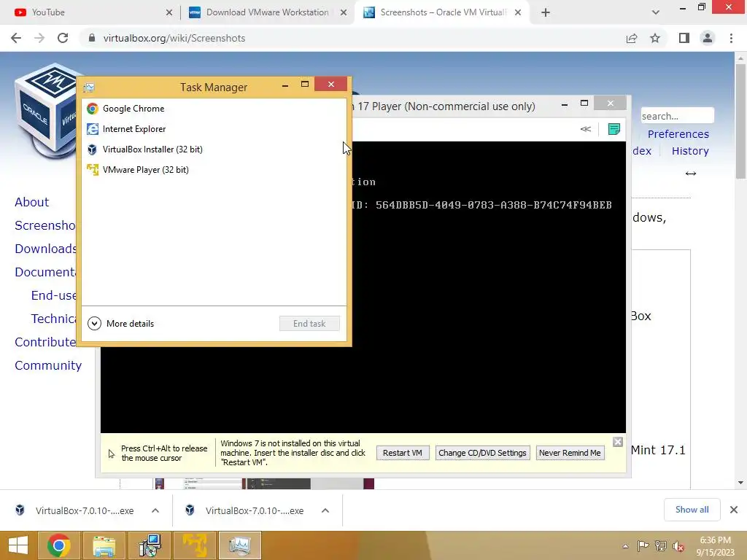Go back in Chrome
Image resolution: width=747 pixels, height=560 pixels.
[x=16, y=38]
